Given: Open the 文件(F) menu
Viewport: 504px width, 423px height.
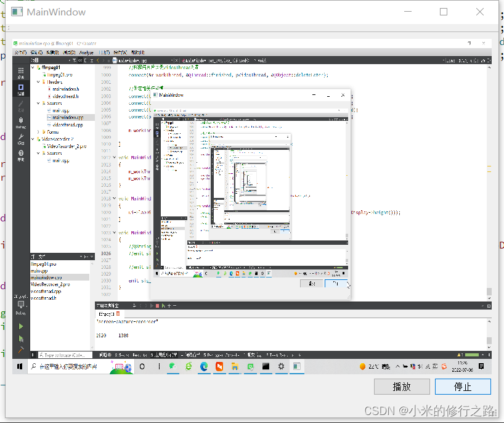Looking at the screenshot, I should [20, 52].
